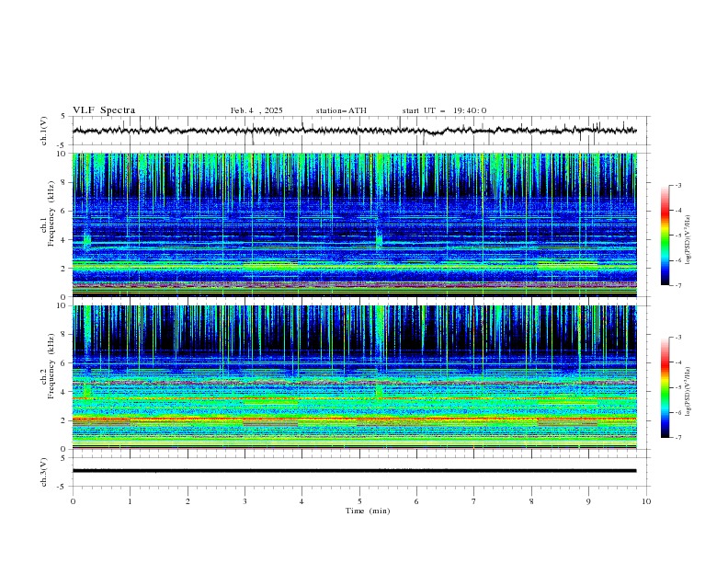Select the "start UT = 19:40: 0" text
The width and height of the screenshot is (728, 563).
[x=444, y=110]
